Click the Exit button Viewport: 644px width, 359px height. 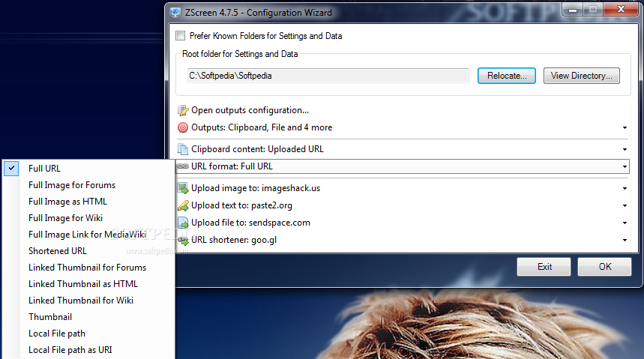click(x=544, y=267)
